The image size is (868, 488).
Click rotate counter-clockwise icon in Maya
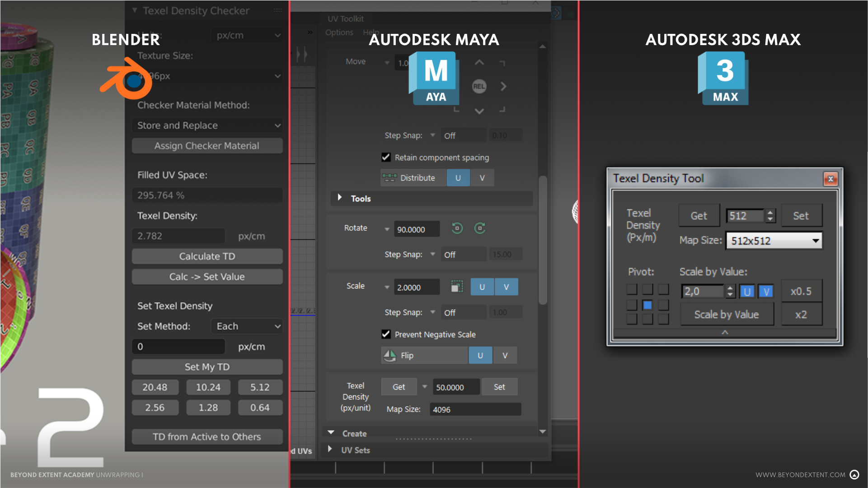pyautogui.click(x=457, y=228)
